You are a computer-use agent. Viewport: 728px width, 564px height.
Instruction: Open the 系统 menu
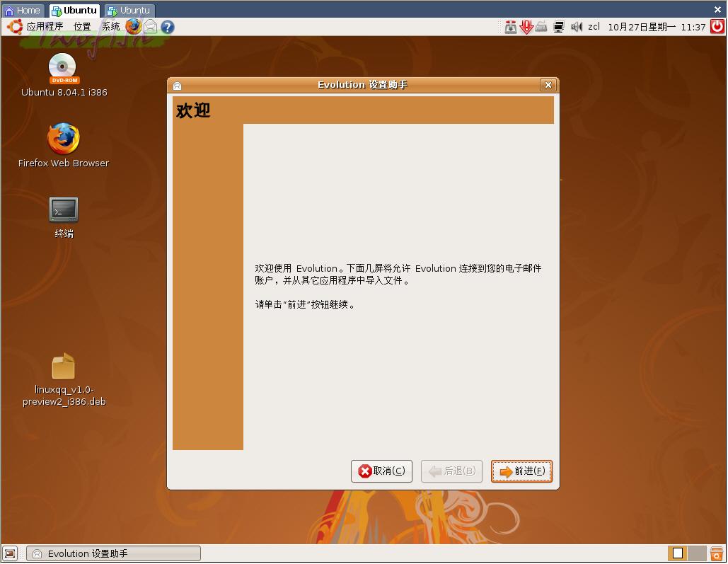point(110,26)
